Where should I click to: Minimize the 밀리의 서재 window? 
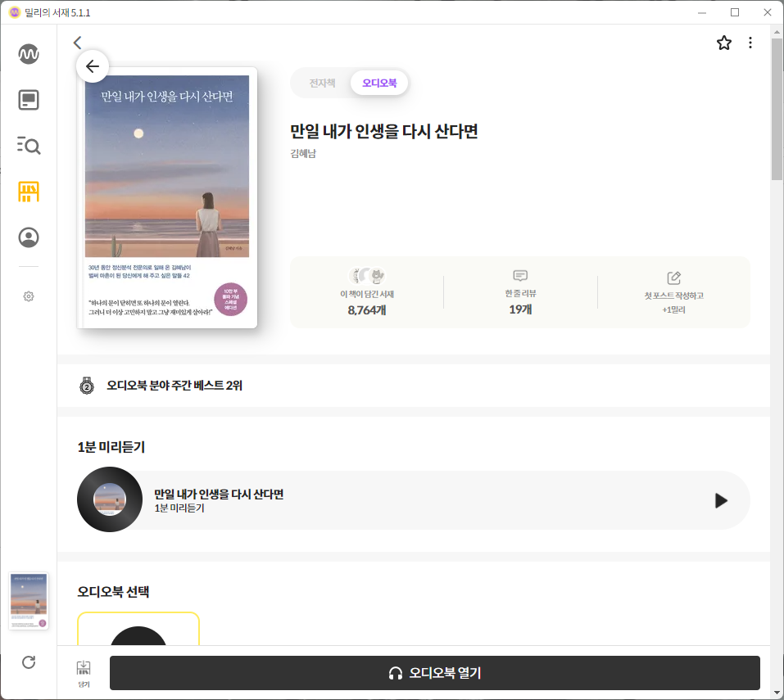click(702, 12)
